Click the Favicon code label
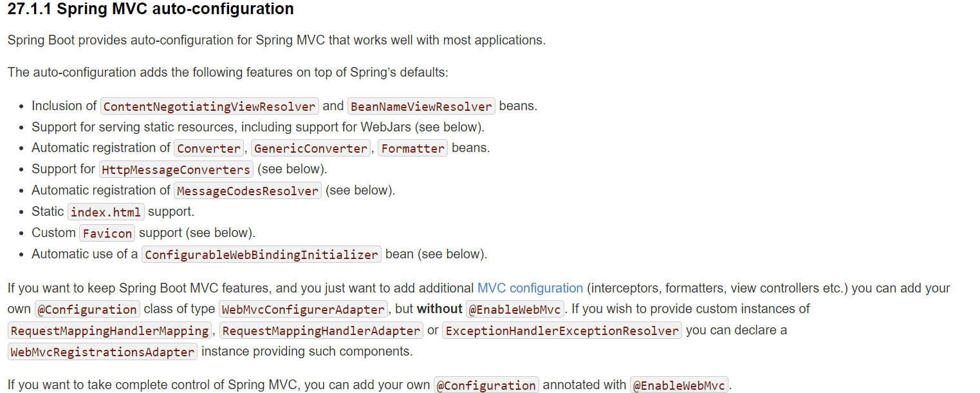This screenshot has width=980, height=393. point(107,233)
